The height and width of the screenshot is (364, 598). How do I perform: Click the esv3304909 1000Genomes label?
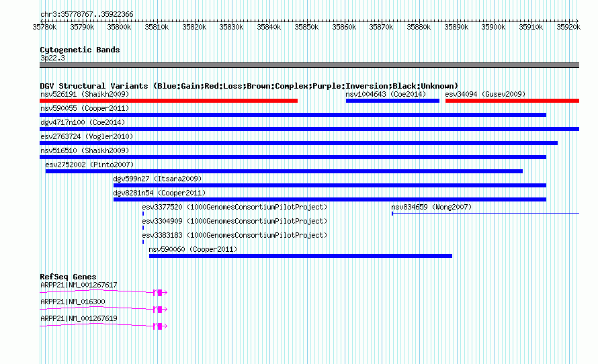point(234,221)
